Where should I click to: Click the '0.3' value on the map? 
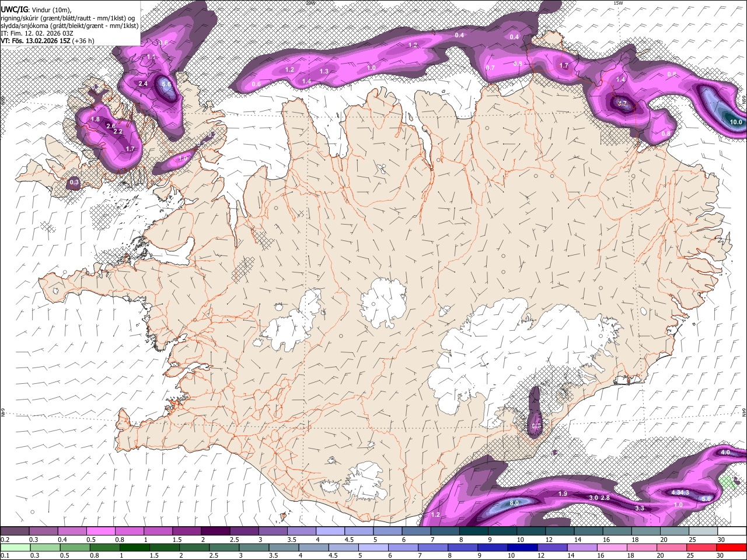coord(74,183)
